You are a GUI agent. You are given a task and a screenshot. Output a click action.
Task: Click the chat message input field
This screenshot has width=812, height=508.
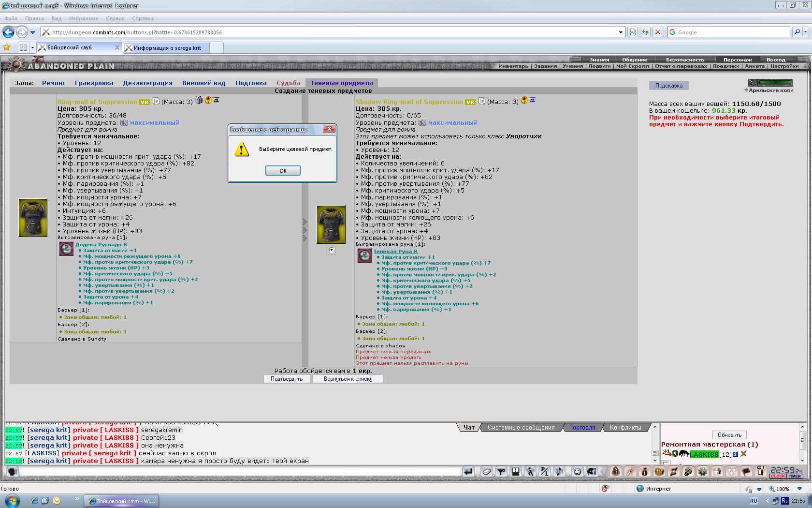tap(240, 471)
